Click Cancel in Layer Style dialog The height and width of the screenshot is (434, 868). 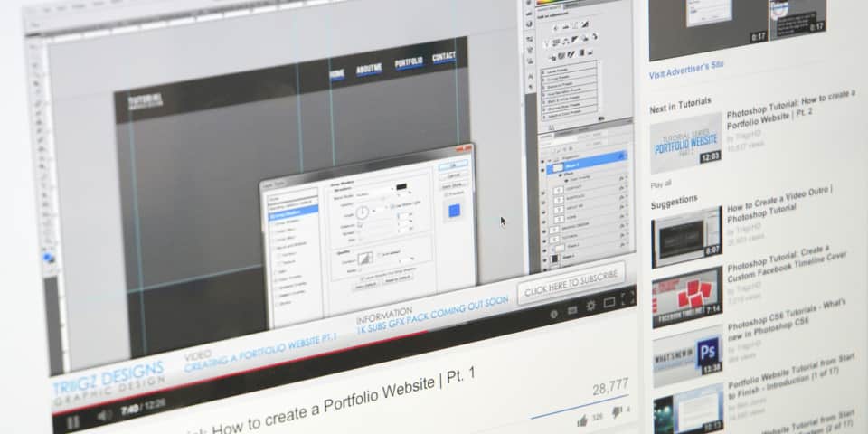click(453, 175)
